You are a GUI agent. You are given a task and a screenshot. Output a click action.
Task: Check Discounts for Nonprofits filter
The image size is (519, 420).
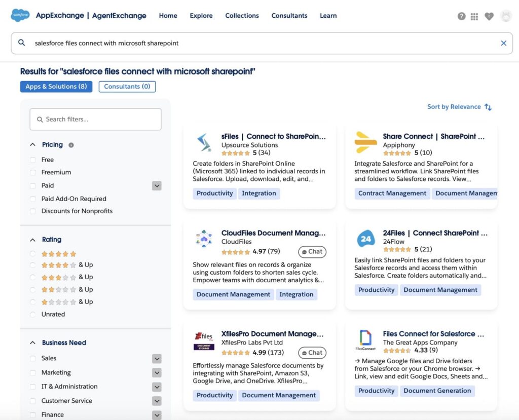coord(33,211)
